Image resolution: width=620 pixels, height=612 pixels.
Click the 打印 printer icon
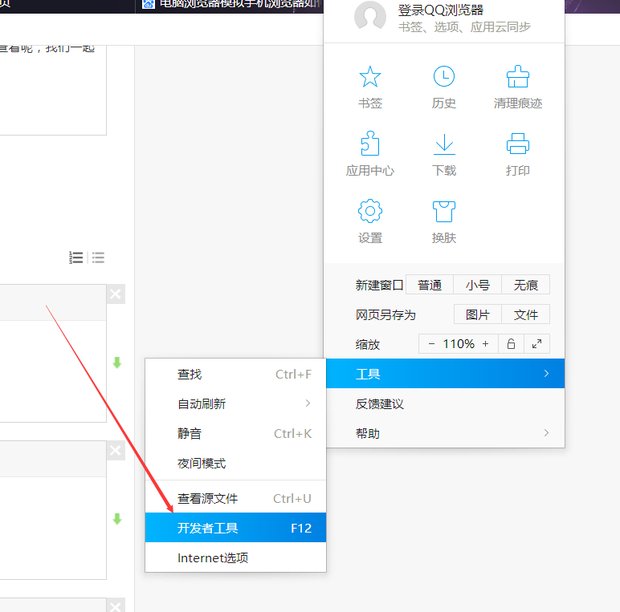518,144
